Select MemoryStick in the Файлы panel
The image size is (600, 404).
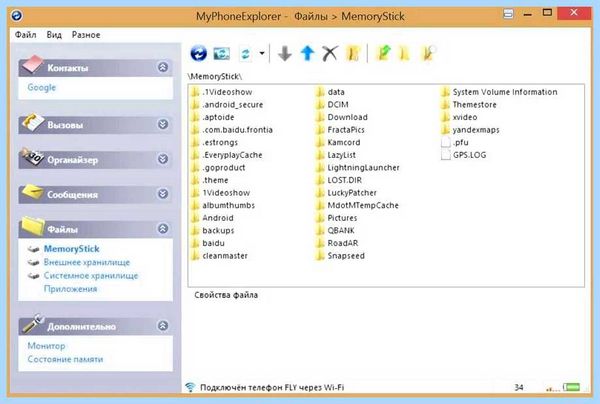pos(72,249)
